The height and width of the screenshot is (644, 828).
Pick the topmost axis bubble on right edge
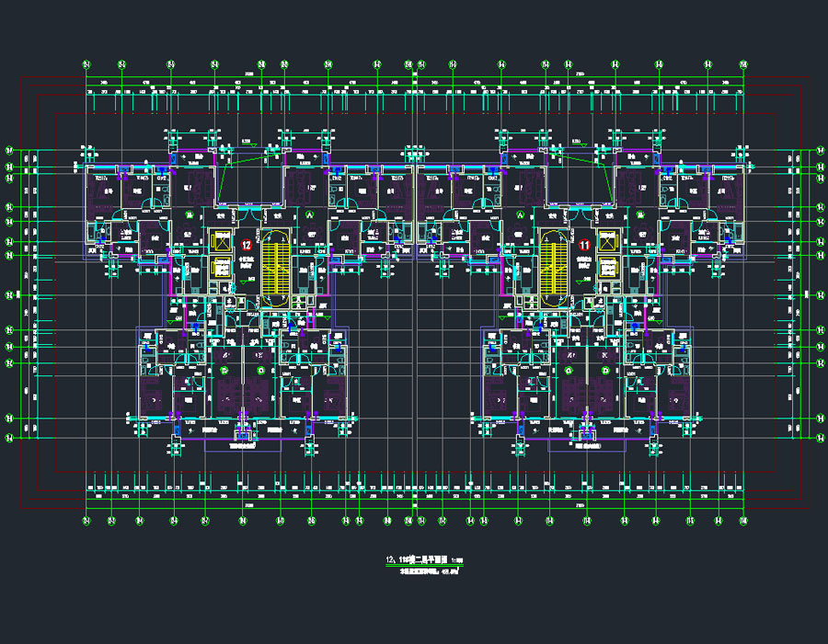(820, 150)
